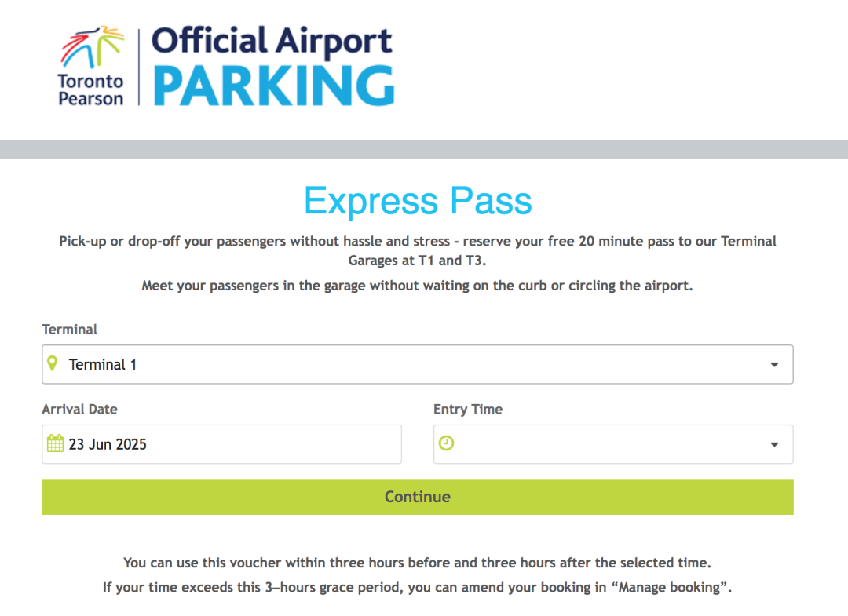Viewport: 848px width, 616px height.
Task: Click the free 20 minute pass description
Action: 418,251
